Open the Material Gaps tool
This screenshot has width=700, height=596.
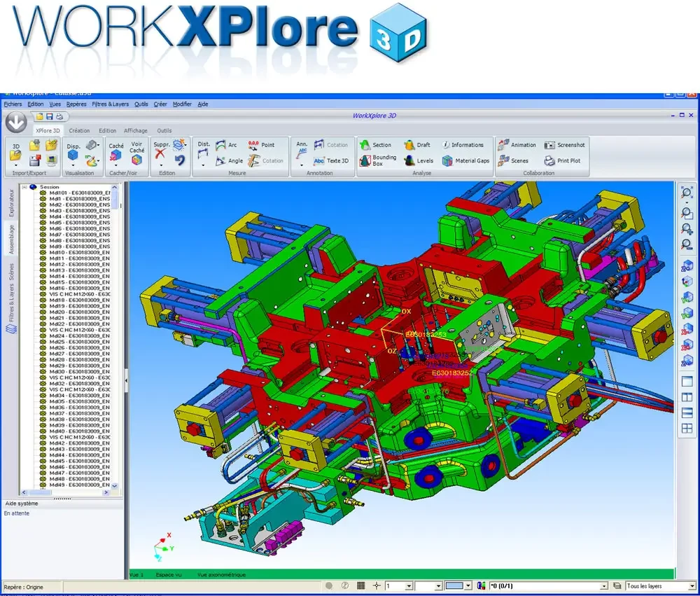(465, 161)
